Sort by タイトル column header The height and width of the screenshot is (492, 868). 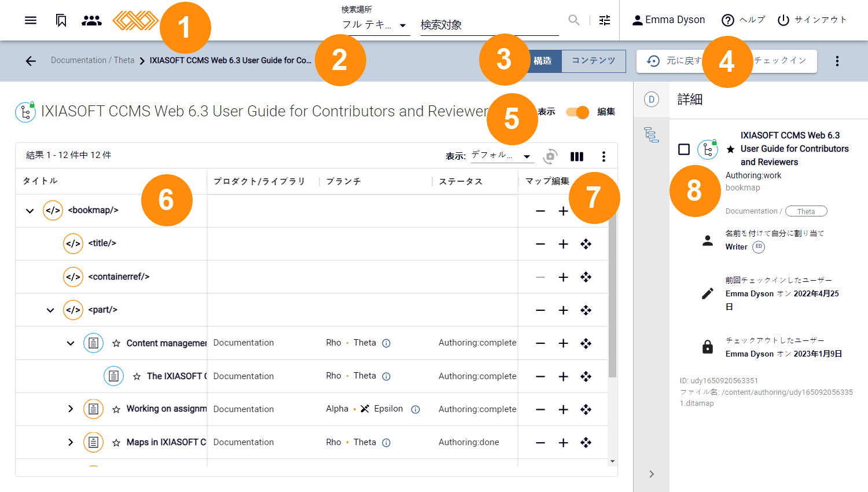[41, 181]
